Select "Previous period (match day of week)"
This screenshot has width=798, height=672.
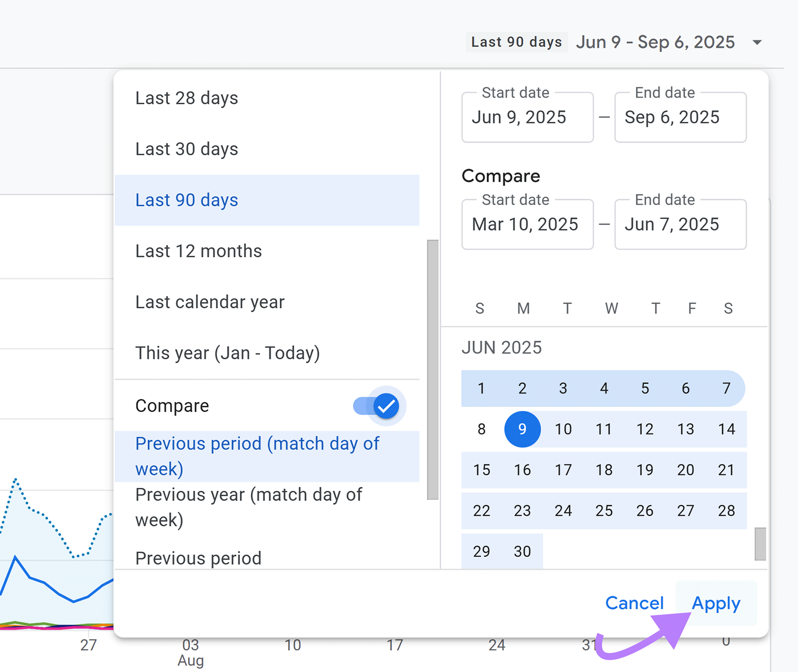coord(257,455)
